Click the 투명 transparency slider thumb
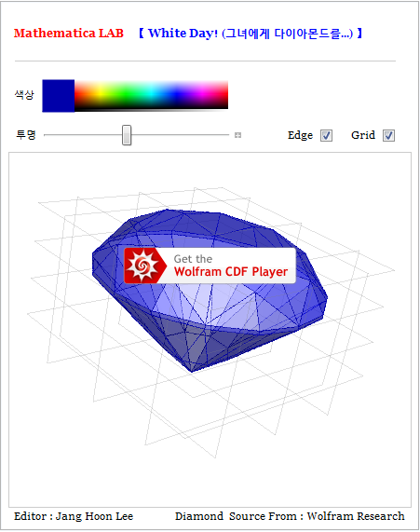Image resolution: width=420 pixels, height=532 pixels. point(127,135)
